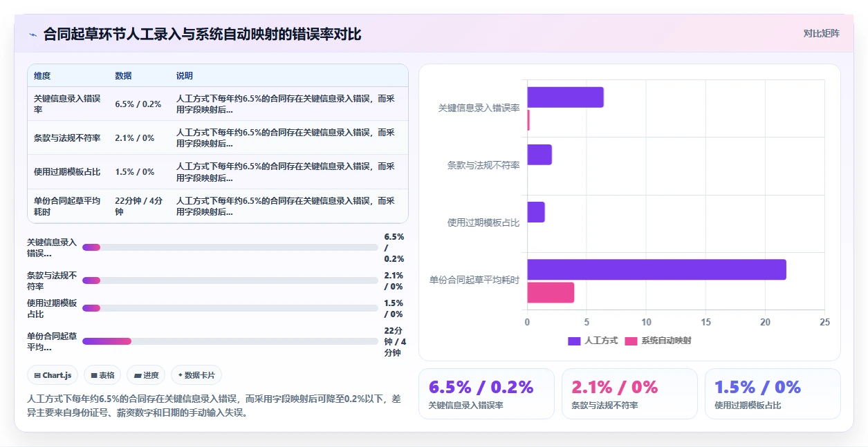Viewport: 868px width, 447px height.
Task: Click the 表格 chip icon
Action: (x=94, y=375)
